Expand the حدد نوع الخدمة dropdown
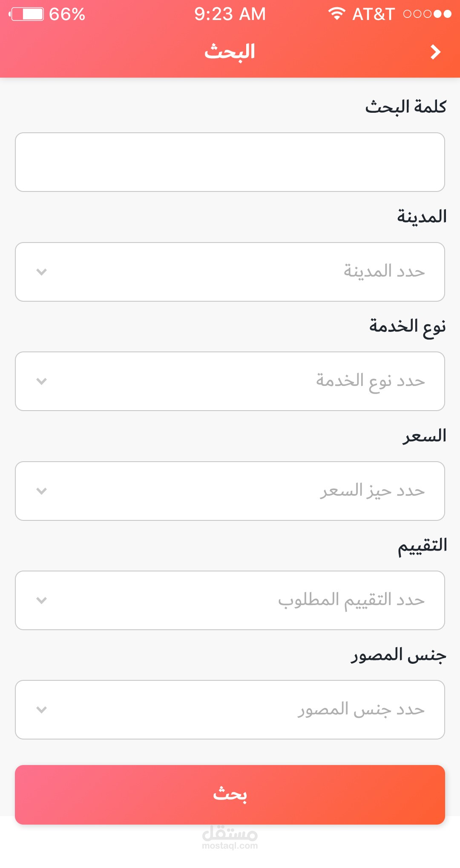The width and height of the screenshot is (460, 868). tap(230, 381)
